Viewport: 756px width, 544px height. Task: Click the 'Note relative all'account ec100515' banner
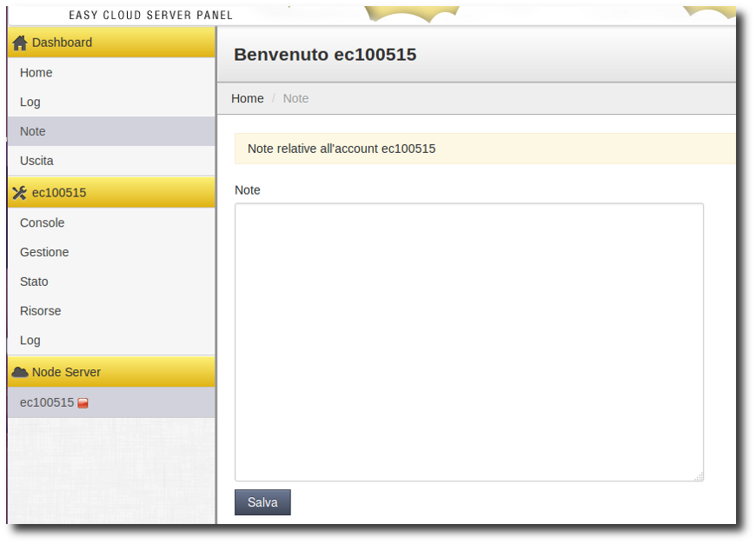click(x=485, y=149)
